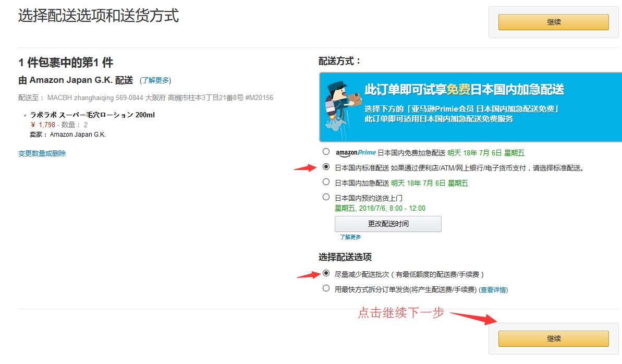Click heading 选择配送选项和送货方式

99,16
